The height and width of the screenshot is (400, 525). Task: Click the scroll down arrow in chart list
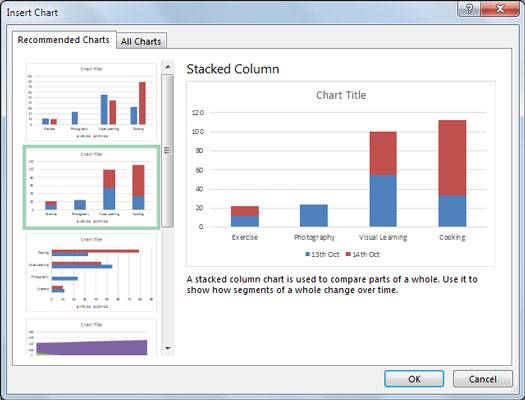click(x=168, y=348)
